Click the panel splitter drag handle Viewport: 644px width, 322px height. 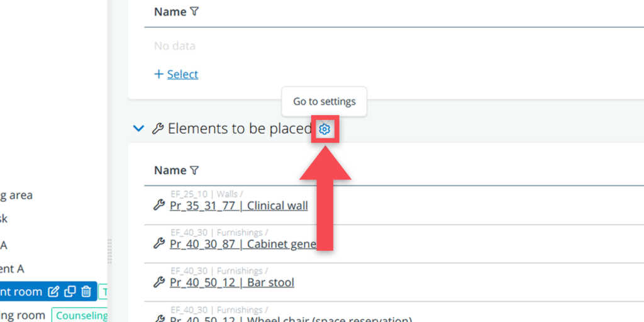(110, 252)
